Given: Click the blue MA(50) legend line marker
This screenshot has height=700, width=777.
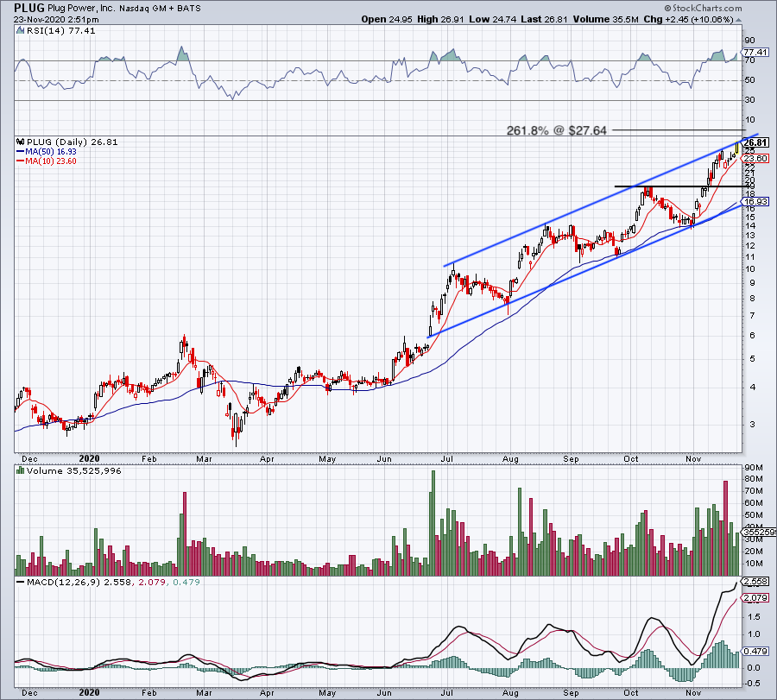Looking at the screenshot, I should (21, 152).
